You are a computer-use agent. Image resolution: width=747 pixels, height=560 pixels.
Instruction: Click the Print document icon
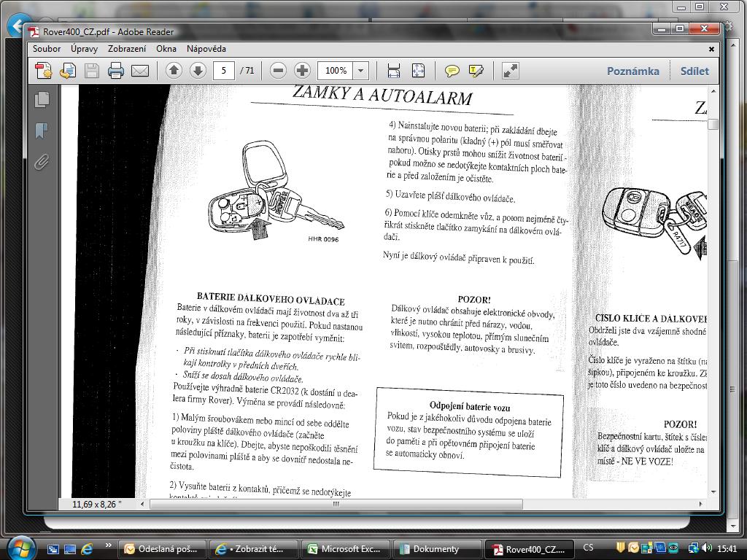pyautogui.click(x=116, y=71)
